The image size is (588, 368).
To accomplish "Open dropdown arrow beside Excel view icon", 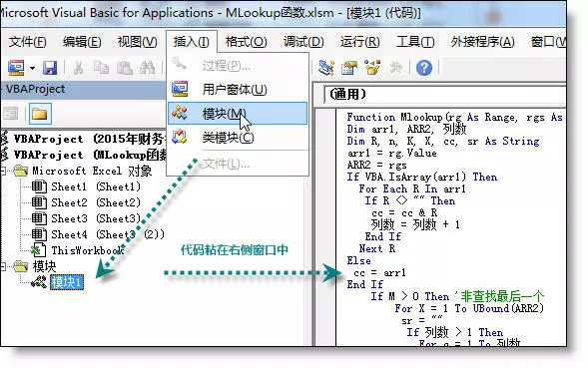I will pos(32,68).
